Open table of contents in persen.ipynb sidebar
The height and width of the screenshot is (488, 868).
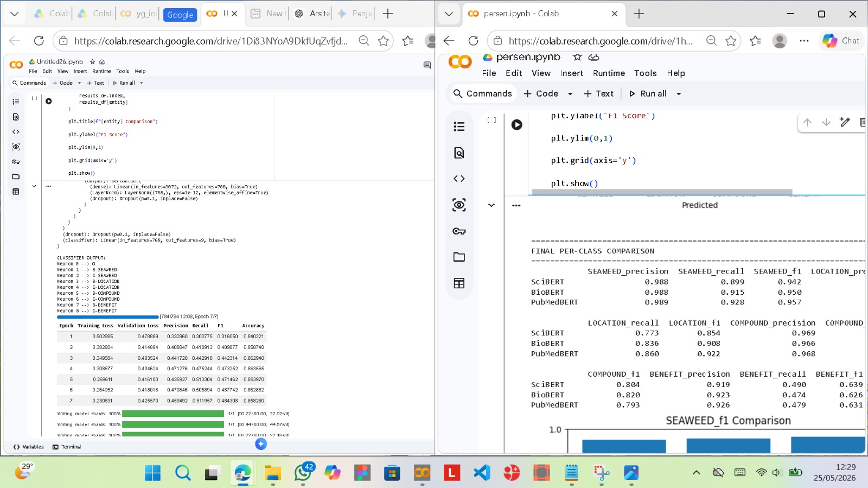click(x=459, y=126)
